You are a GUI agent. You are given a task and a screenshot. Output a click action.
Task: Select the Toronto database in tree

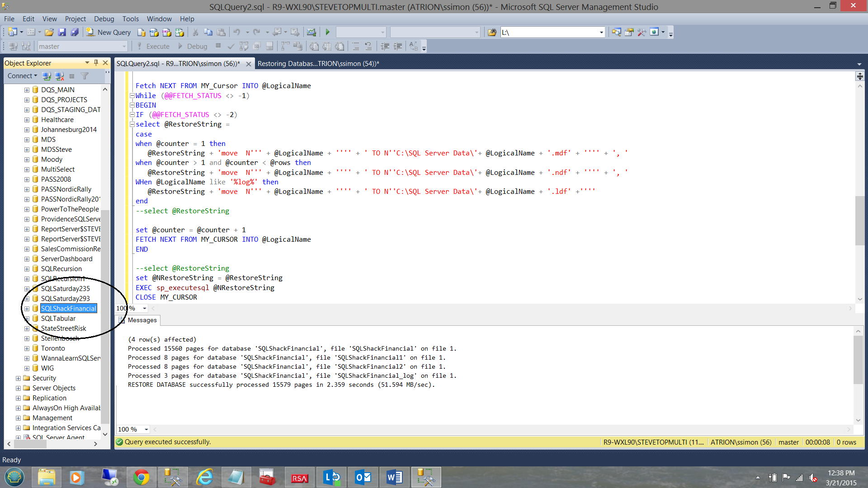pos(53,348)
